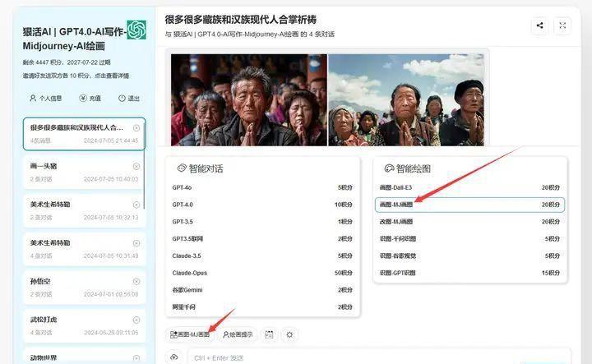Open 美术生希特勒 conversation with 4 条对话
The height and width of the screenshot is (364, 592).
click(x=84, y=249)
